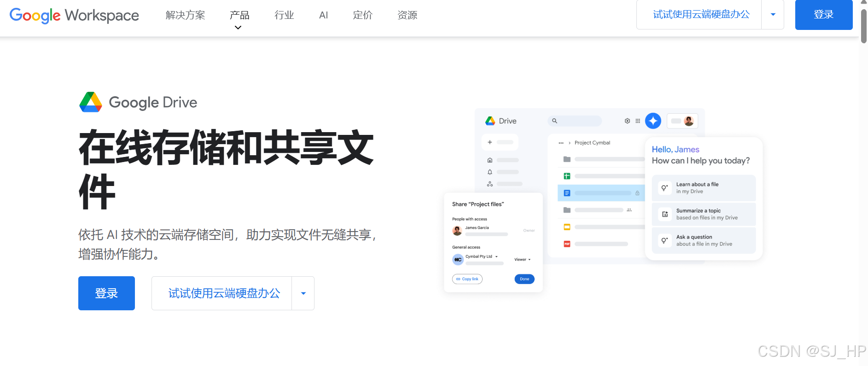Click the apps grid icon in Drive illustration
Viewport: 868px width, 366px height.
tap(638, 121)
